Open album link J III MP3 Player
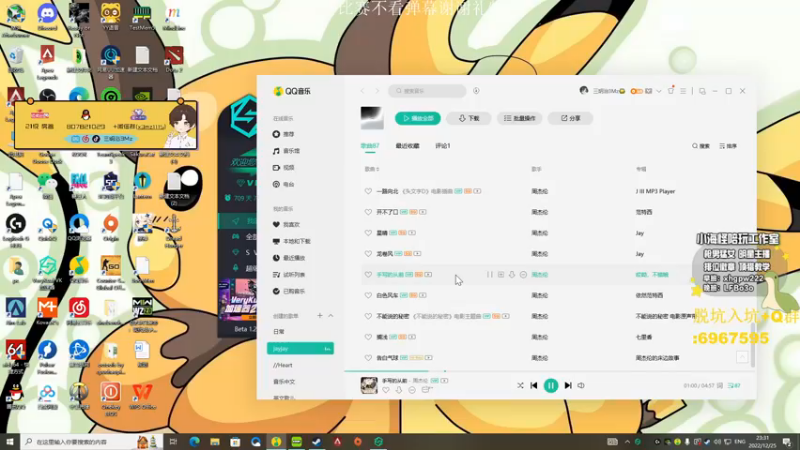This screenshot has height=450, width=800. point(655,191)
